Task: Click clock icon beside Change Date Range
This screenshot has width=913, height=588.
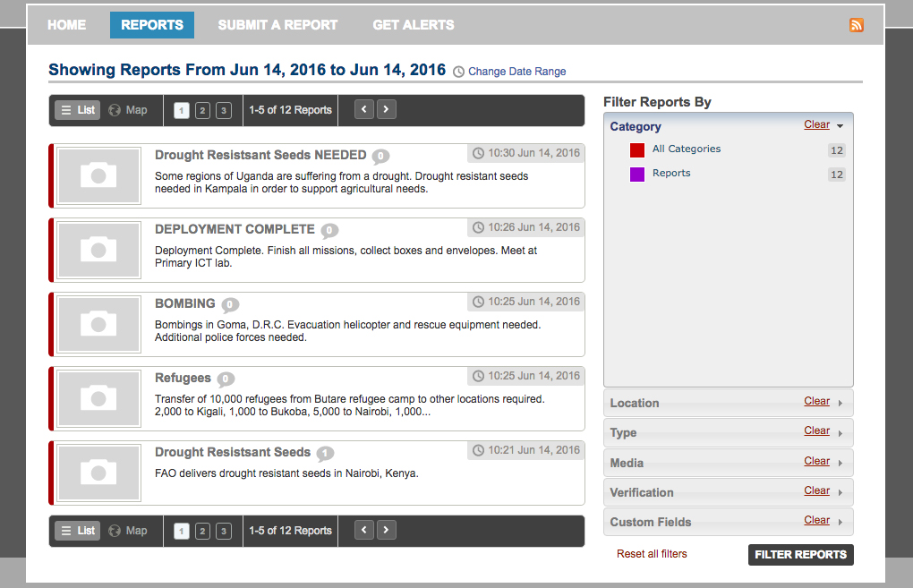Action: coord(459,72)
